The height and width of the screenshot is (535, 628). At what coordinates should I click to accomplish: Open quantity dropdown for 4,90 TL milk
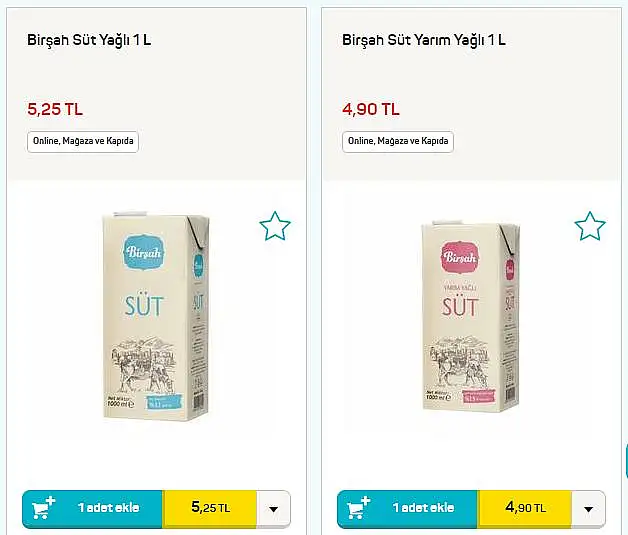pyautogui.click(x=588, y=509)
